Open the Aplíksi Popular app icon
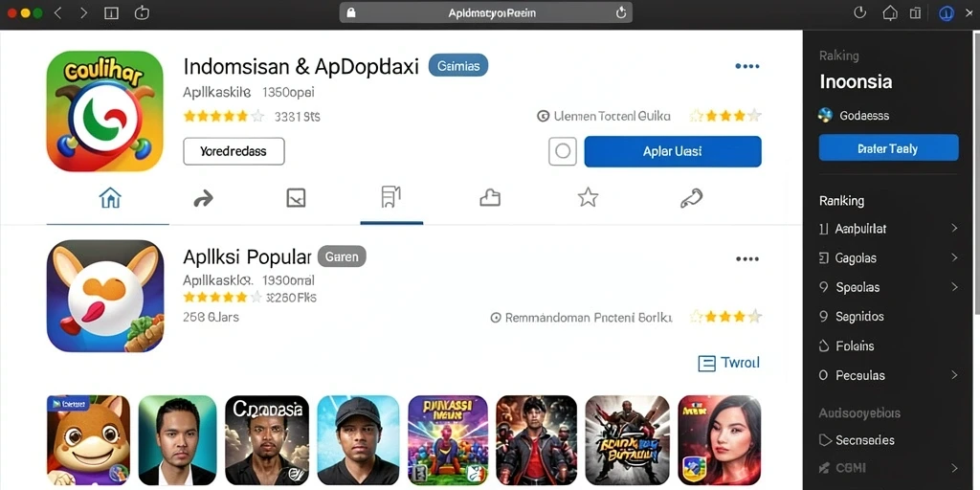 click(x=105, y=297)
